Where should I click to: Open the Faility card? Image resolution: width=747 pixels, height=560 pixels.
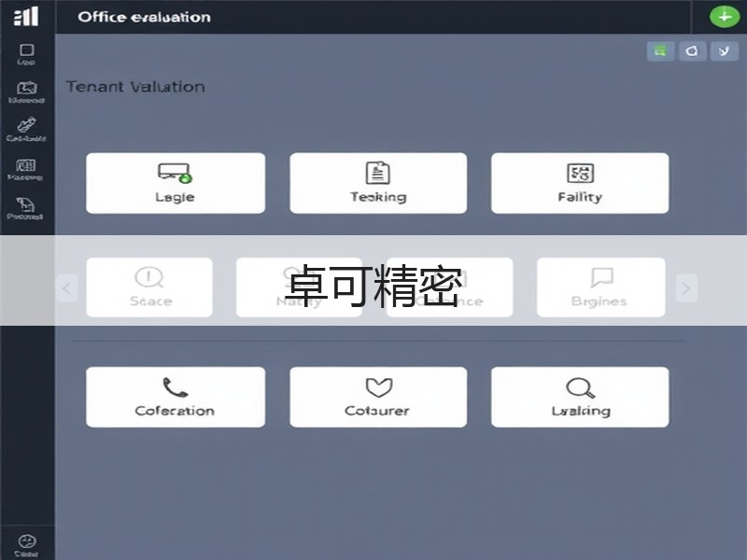(580, 183)
